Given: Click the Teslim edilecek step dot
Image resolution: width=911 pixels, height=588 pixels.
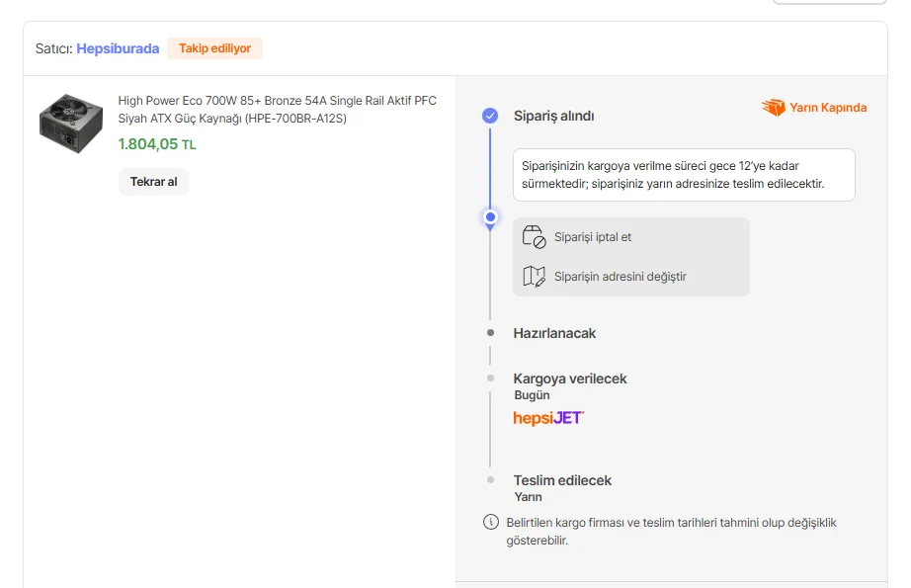Looking at the screenshot, I should point(490,479).
